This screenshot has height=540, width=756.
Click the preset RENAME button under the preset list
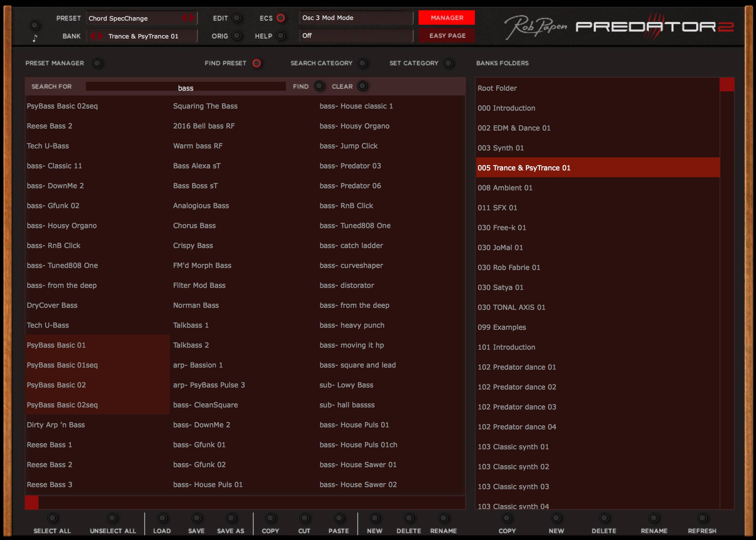[444, 518]
